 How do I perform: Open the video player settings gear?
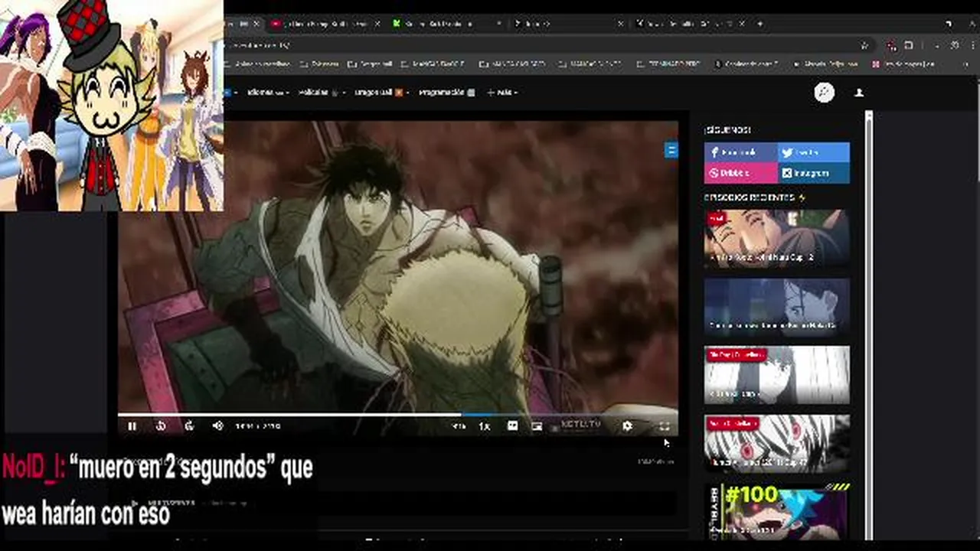click(627, 426)
